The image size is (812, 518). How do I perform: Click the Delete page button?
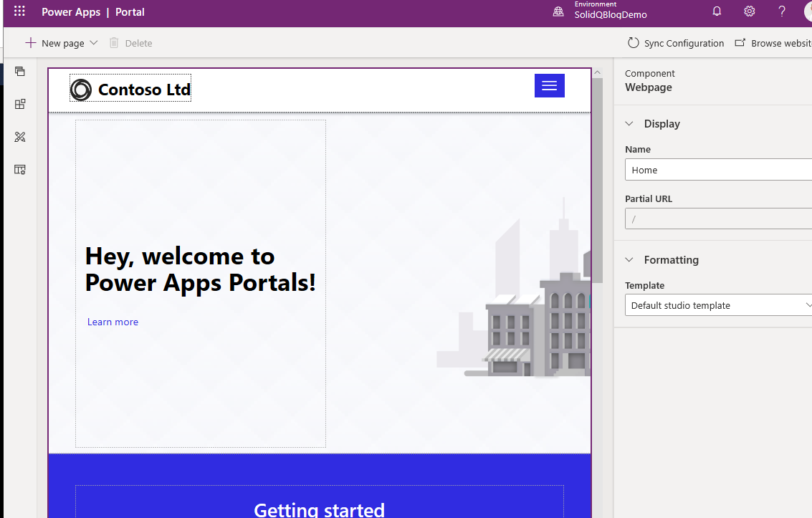point(130,43)
